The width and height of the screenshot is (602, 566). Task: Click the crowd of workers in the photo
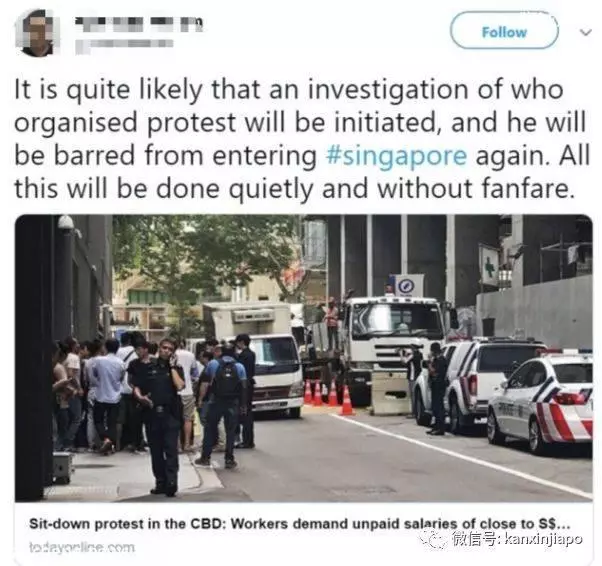click(x=154, y=396)
